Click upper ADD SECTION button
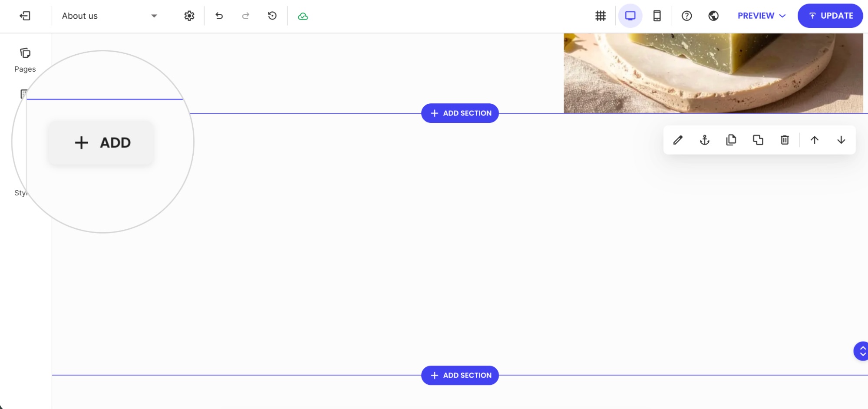868x409 pixels. pos(460,113)
